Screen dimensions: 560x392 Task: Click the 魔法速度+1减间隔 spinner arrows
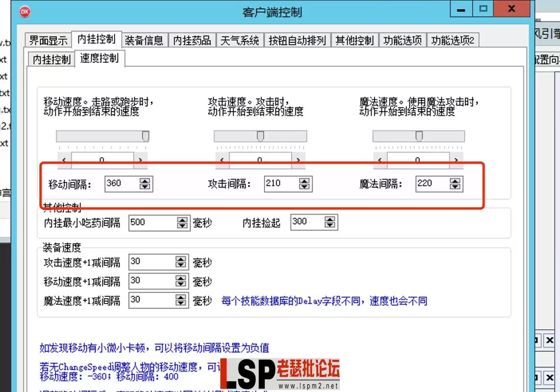[181, 300]
